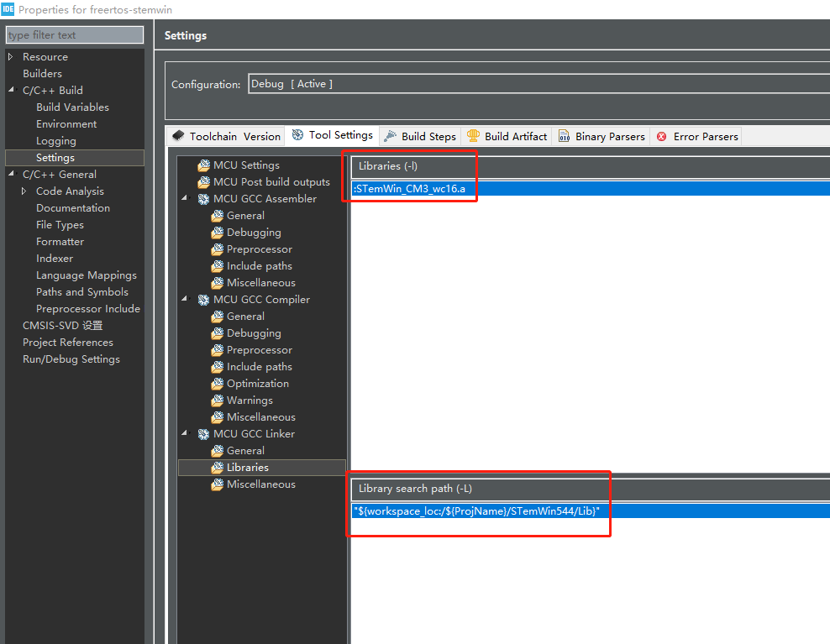The width and height of the screenshot is (830, 644).
Task: Click the Compiler General icon
Action: 217,317
